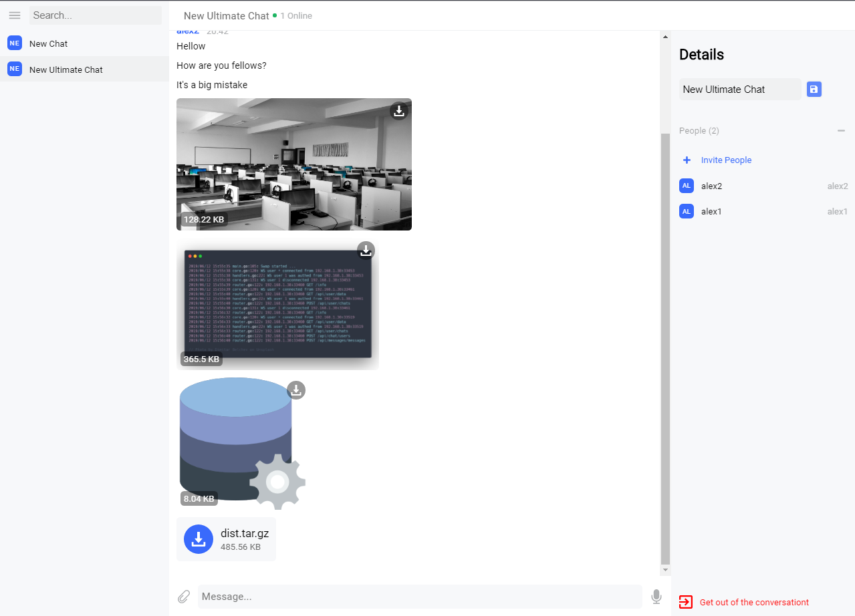Click the 128.22 KB size label
This screenshot has width=855, height=616.
[x=204, y=219]
